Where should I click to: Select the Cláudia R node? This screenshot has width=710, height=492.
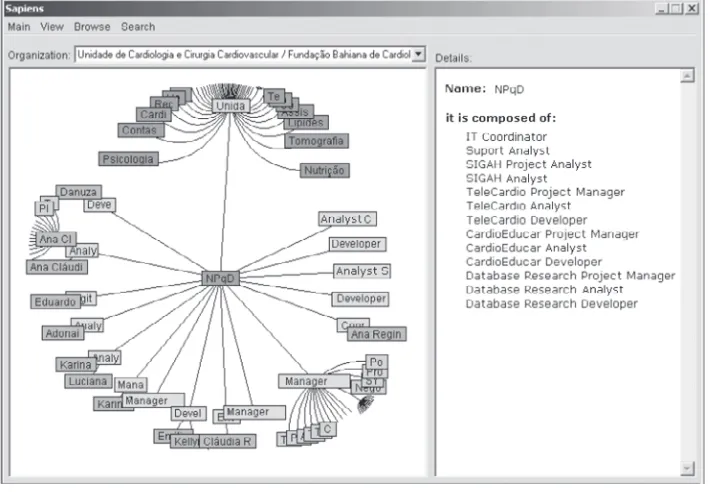point(227,442)
